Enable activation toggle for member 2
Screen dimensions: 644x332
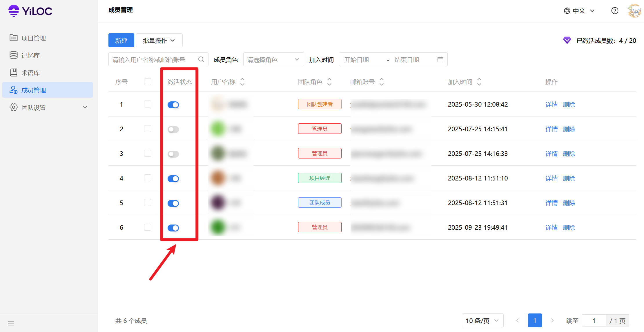click(173, 129)
